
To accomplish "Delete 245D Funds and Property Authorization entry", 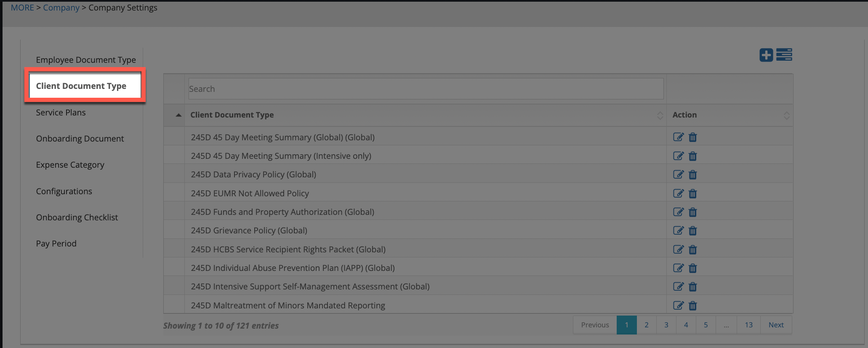I will click(x=693, y=212).
